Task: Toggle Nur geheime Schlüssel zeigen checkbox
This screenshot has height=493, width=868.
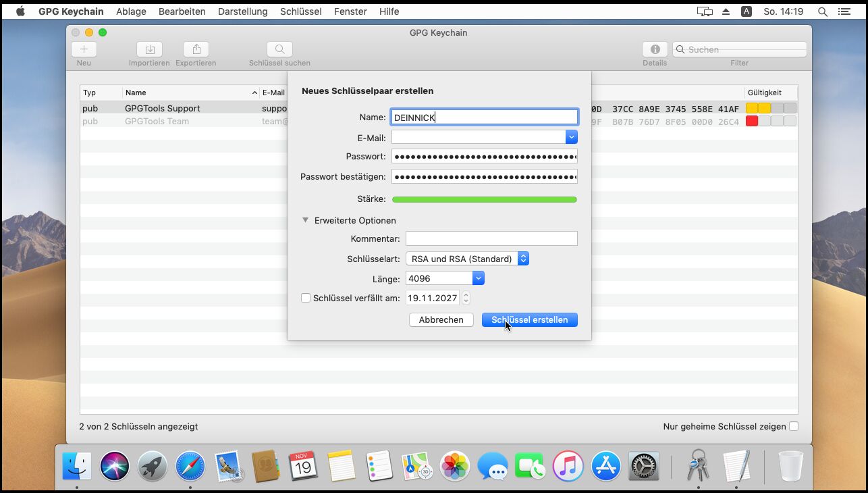Action: click(794, 426)
